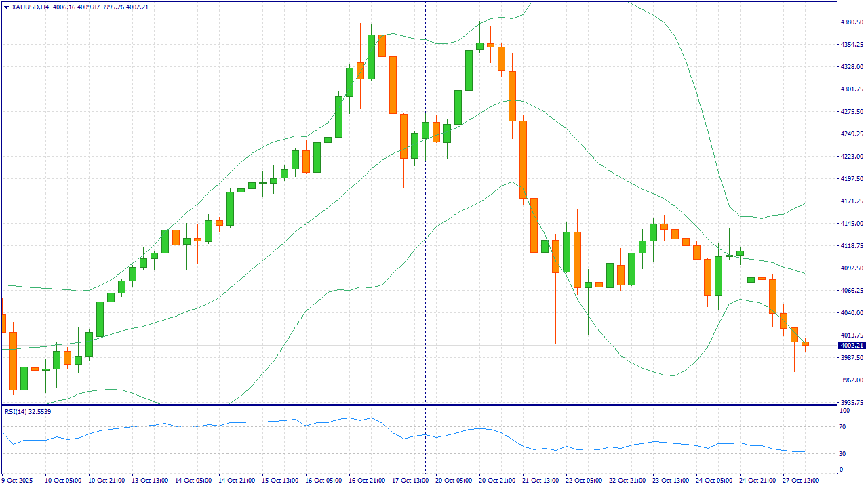Click the 4275.50 price level on the scale
Screen dimensions: 868x488
[x=851, y=112]
